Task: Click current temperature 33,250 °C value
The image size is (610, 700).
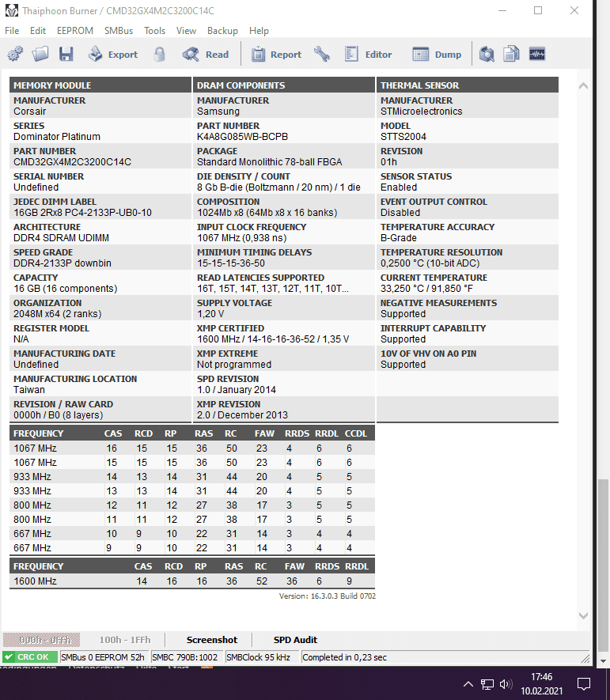Action: 426,289
